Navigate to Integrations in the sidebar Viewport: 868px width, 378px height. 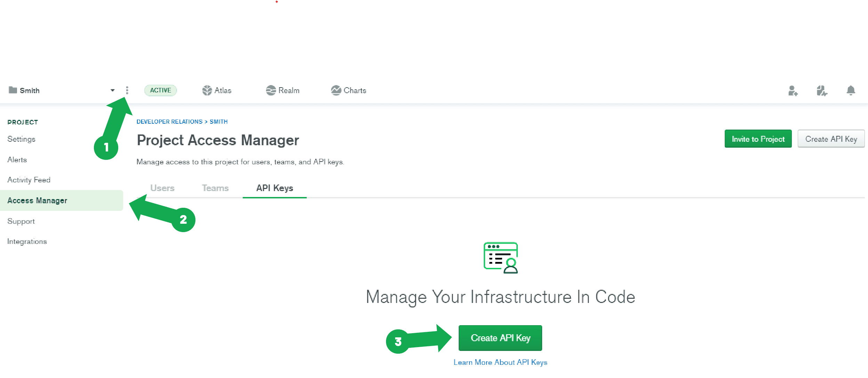(x=27, y=241)
